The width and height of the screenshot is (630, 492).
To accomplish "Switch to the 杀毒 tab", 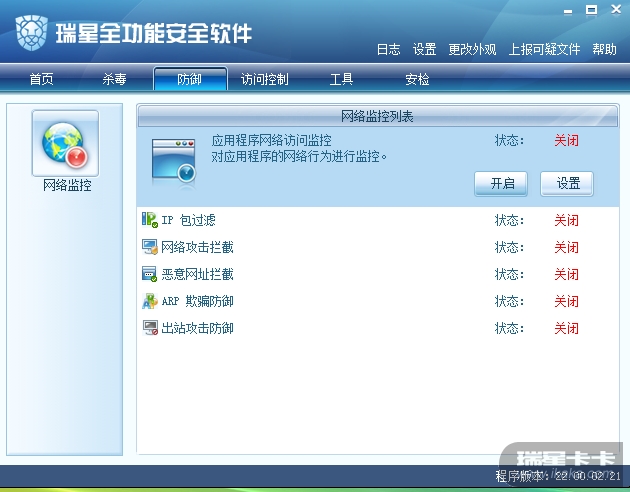I will (115, 79).
